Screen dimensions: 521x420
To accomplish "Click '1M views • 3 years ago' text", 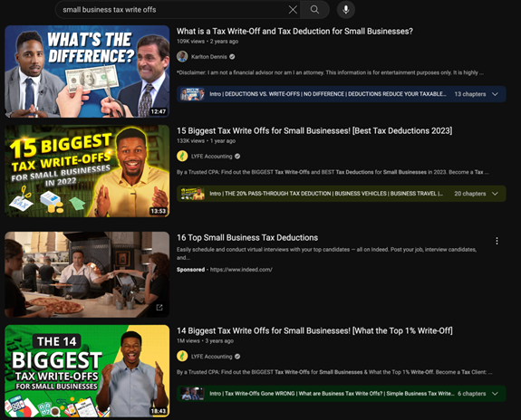I will 205,341.
